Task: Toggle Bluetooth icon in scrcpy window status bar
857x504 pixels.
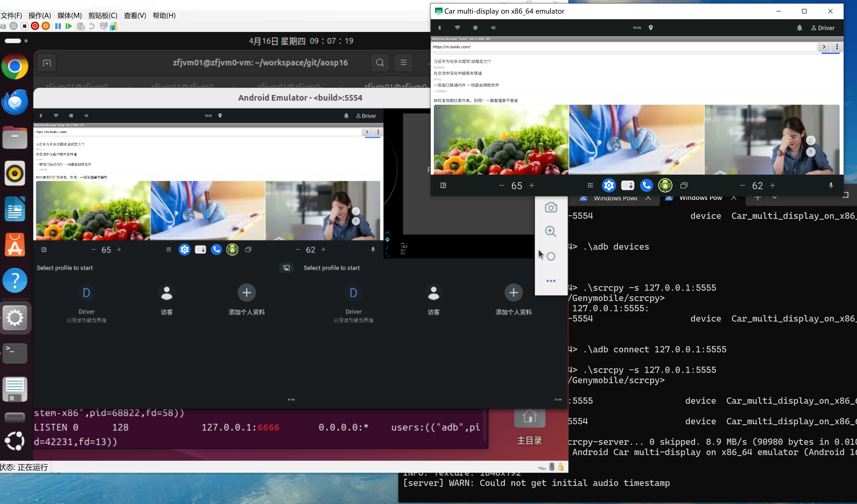Action: [439, 28]
